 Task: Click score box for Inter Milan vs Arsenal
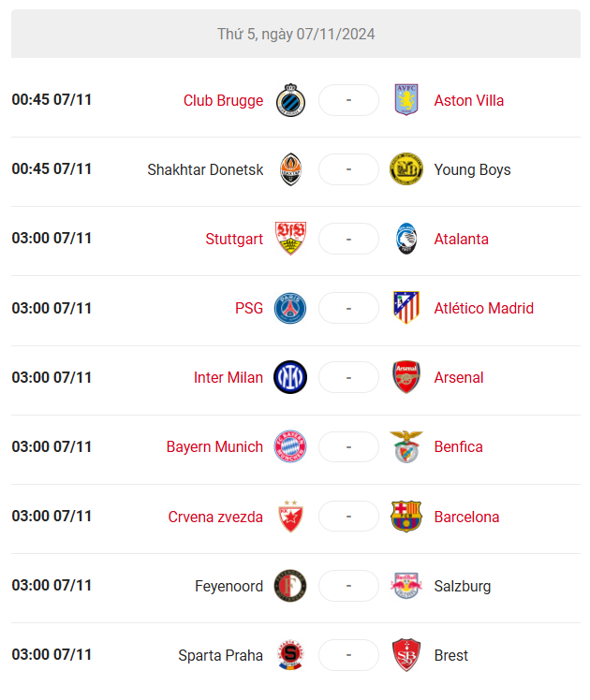[x=348, y=377]
